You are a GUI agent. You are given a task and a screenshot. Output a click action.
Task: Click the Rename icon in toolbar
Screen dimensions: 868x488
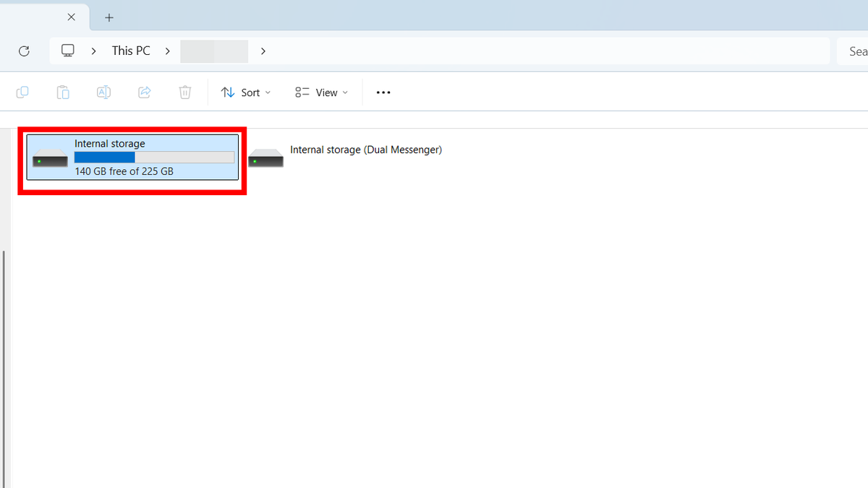coord(103,93)
